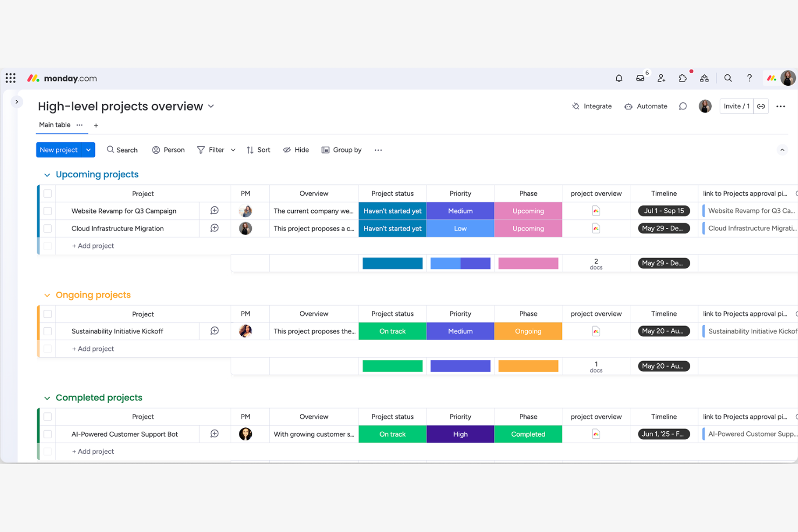Open the High-level projects overview title dropdown
Screen dimensions: 798x532
[211, 106]
